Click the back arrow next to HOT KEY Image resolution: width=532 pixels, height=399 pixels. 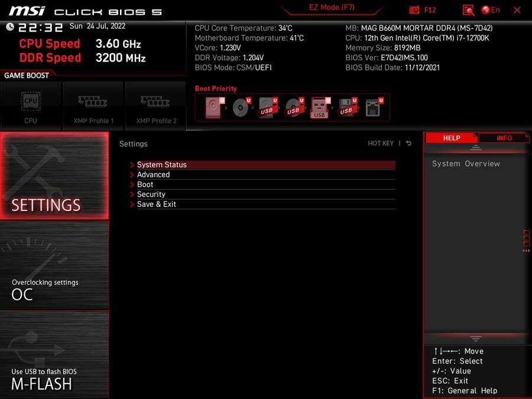tap(408, 144)
